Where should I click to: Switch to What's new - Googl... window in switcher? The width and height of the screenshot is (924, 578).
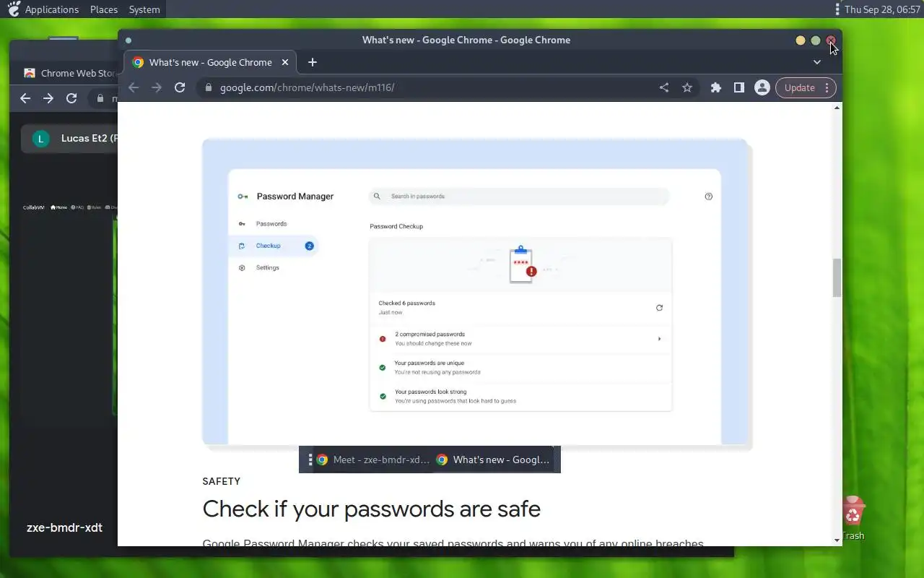pyautogui.click(x=494, y=460)
